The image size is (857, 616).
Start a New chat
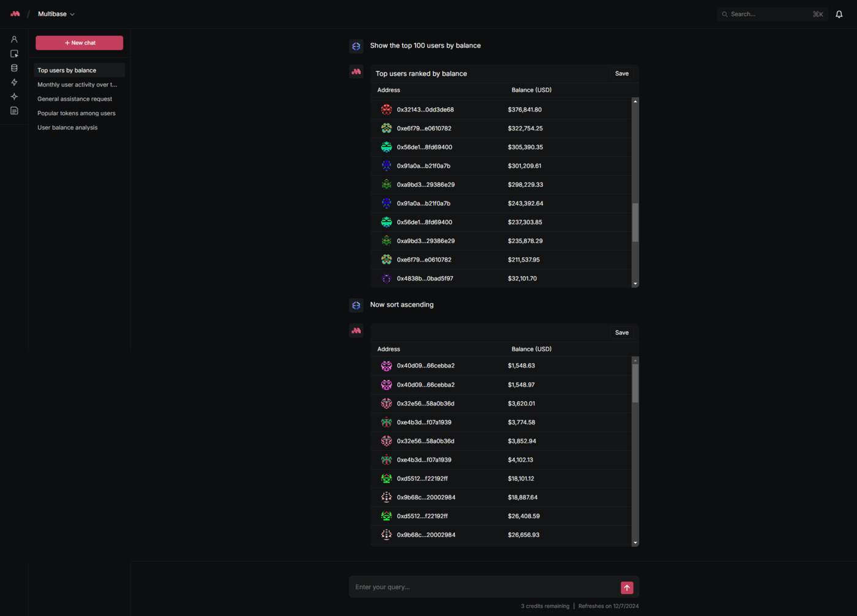[79, 43]
